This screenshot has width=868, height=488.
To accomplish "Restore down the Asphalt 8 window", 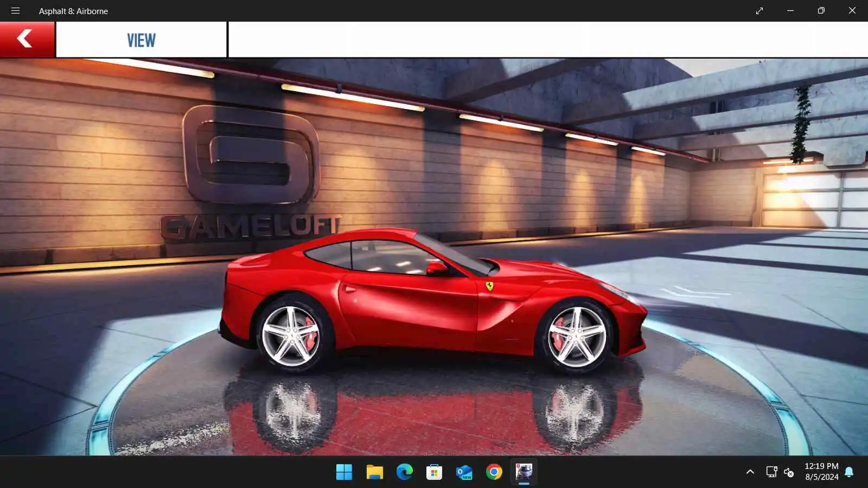I will click(821, 11).
